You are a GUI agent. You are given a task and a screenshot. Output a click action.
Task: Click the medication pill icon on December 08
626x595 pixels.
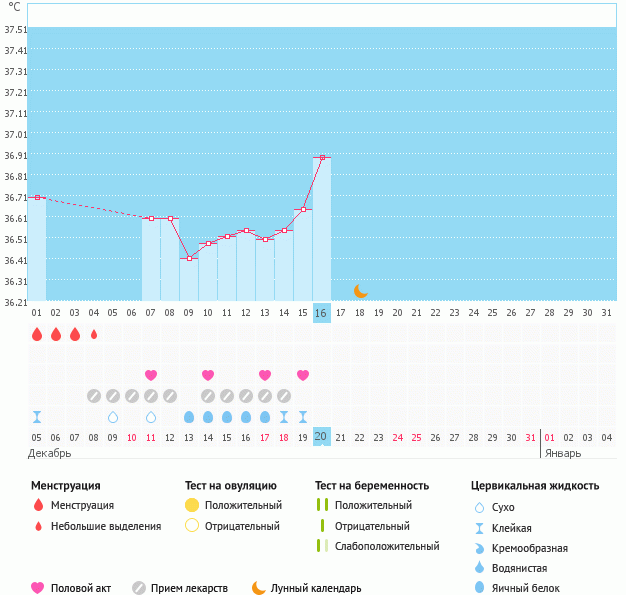pos(94,396)
